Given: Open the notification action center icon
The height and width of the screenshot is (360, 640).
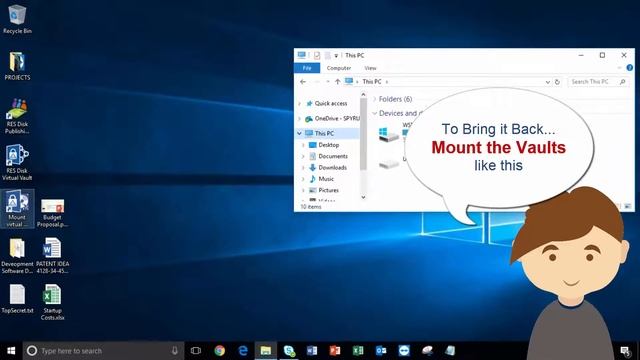Looking at the screenshot, I should tap(625, 351).
